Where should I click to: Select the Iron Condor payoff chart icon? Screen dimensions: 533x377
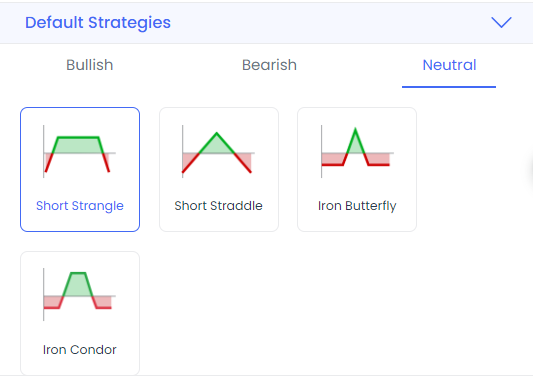[x=80, y=294]
